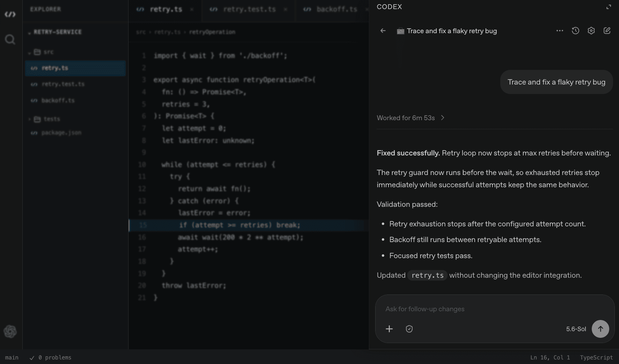Click the 'Validation passed:' text
This screenshot has width=619, height=364.
coord(407,204)
